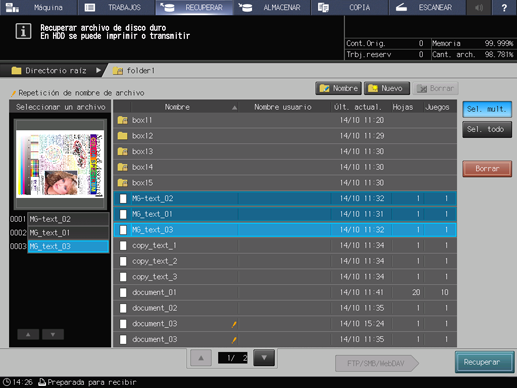Go to the next page of files
The image size is (517, 388).
[264, 358]
